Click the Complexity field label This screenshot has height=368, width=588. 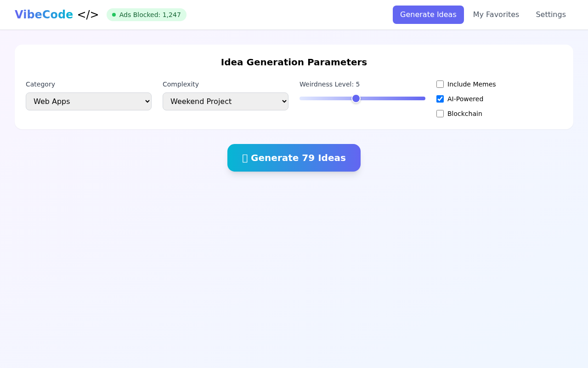[181, 84]
